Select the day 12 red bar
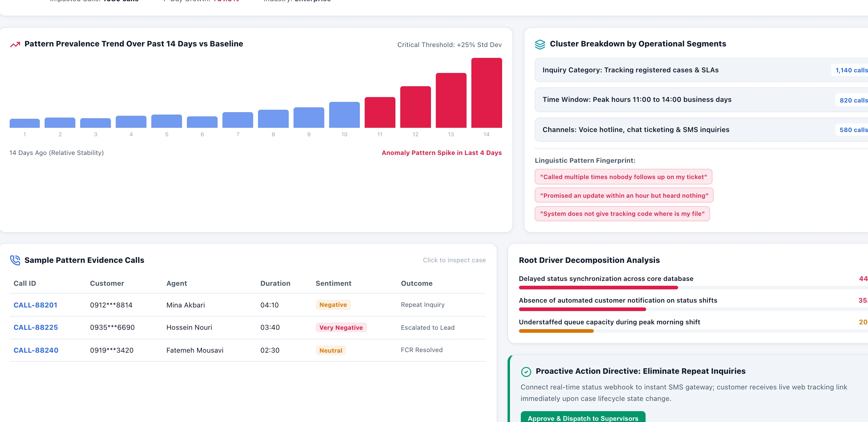868x422 pixels. pos(416,107)
